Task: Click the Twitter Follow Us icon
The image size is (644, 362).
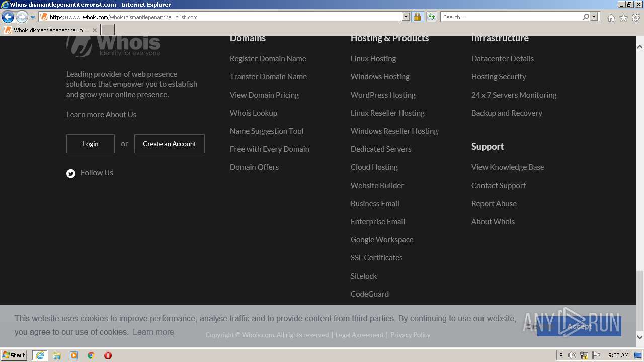Action: click(x=71, y=173)
